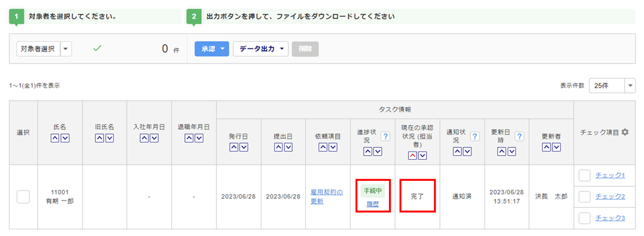
Task: Open the データ出力 dropdown
Action: [260, 49]
